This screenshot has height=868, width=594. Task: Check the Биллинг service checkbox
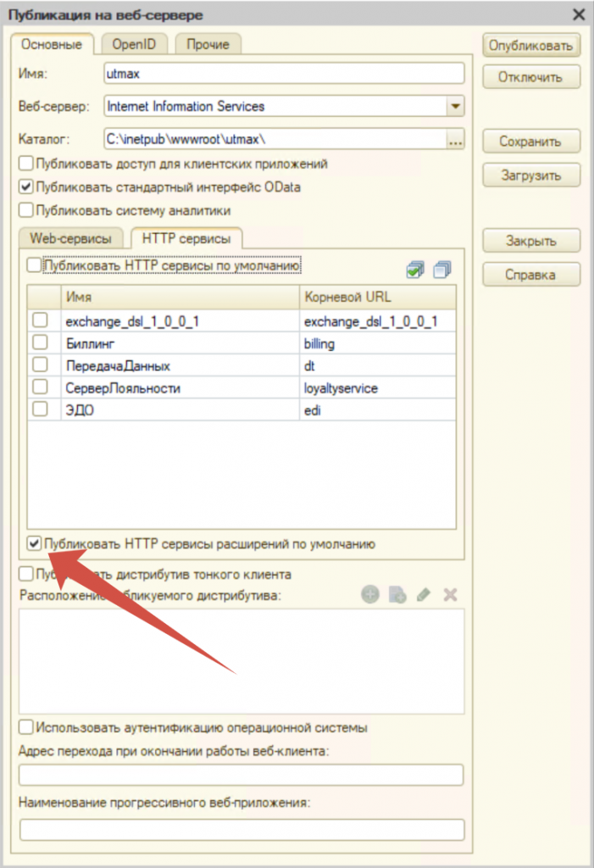click(40, 342)
